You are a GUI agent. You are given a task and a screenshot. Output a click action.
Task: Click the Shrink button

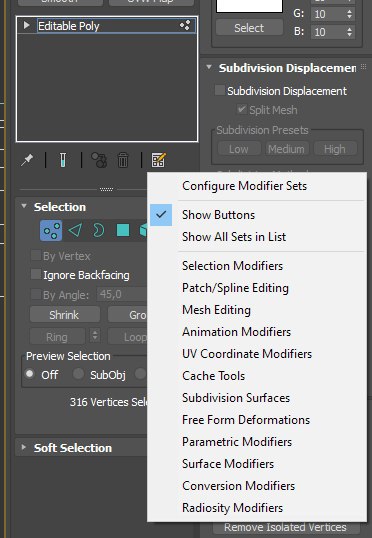click(x=65, y=315)
